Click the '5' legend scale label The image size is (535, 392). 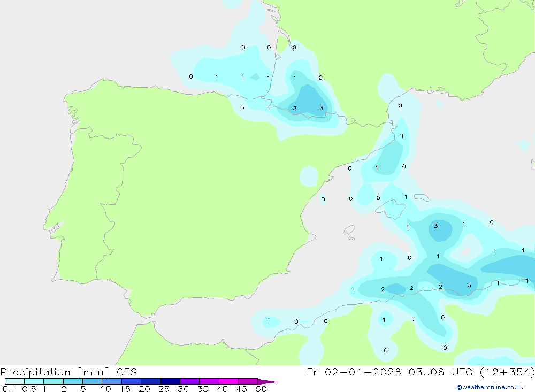point(83,389)
